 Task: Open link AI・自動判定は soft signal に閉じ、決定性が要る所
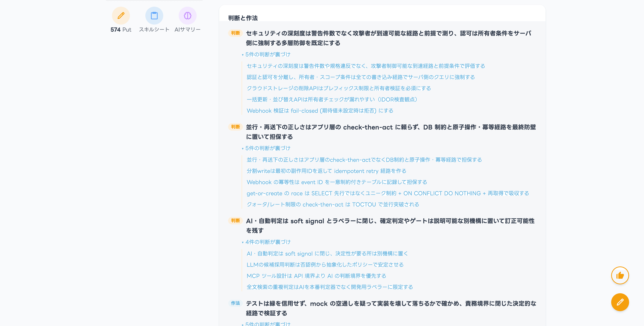coord(327,254)
